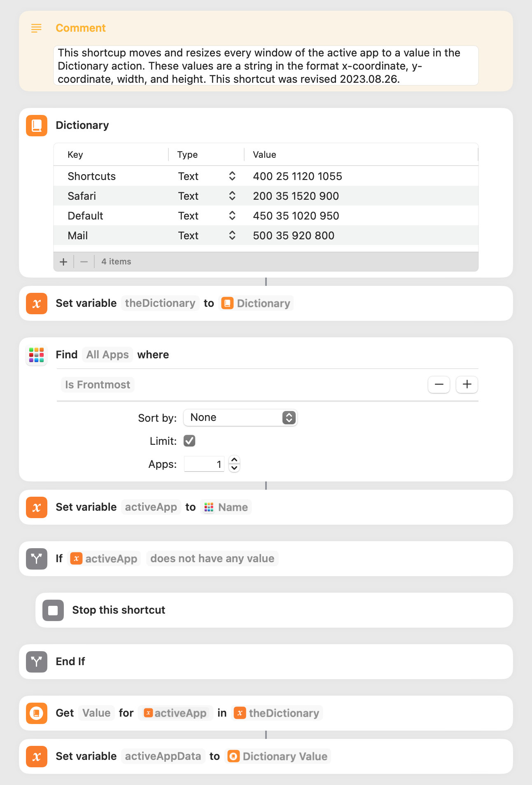Click theDictionary token in Get action
The width and height of the screenshot is (532, 785).
(x=277, y=713)
